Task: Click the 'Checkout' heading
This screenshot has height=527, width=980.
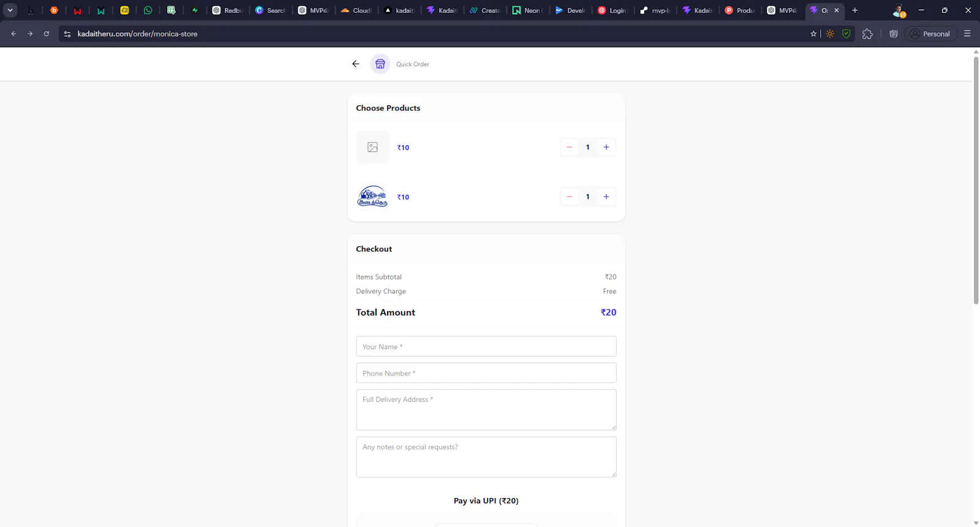Action: coord(374,249)
